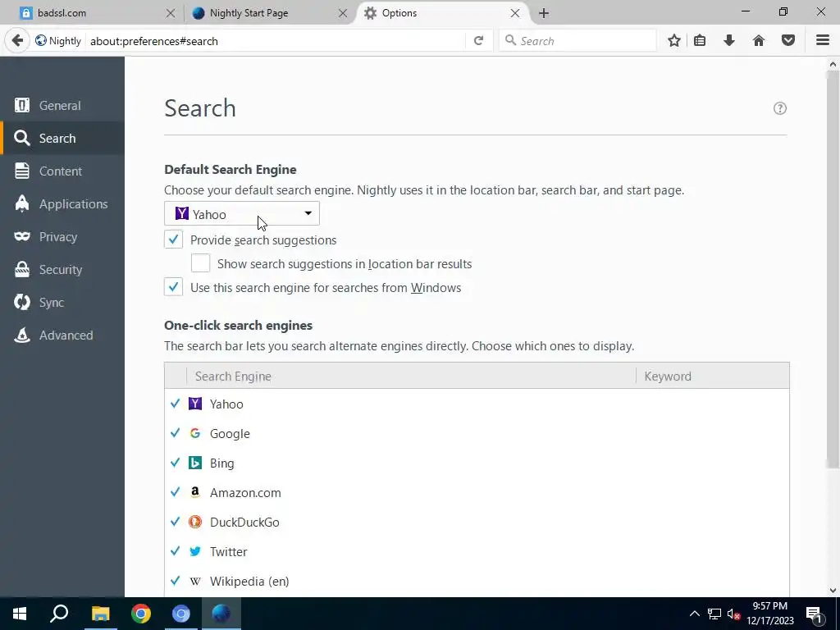Click the toolbar Search box
Screen dimensions: 840x630
coord(577,41)
